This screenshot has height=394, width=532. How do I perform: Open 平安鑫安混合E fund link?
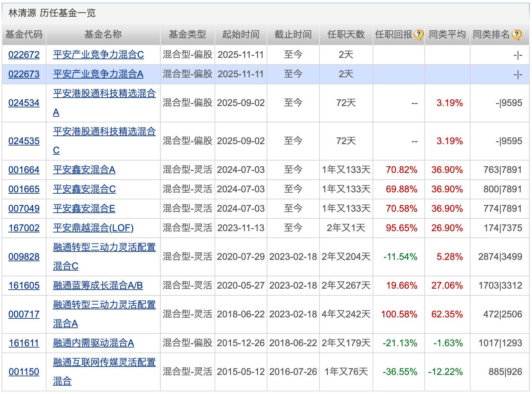pyautogui.click(x=84, y=209)
